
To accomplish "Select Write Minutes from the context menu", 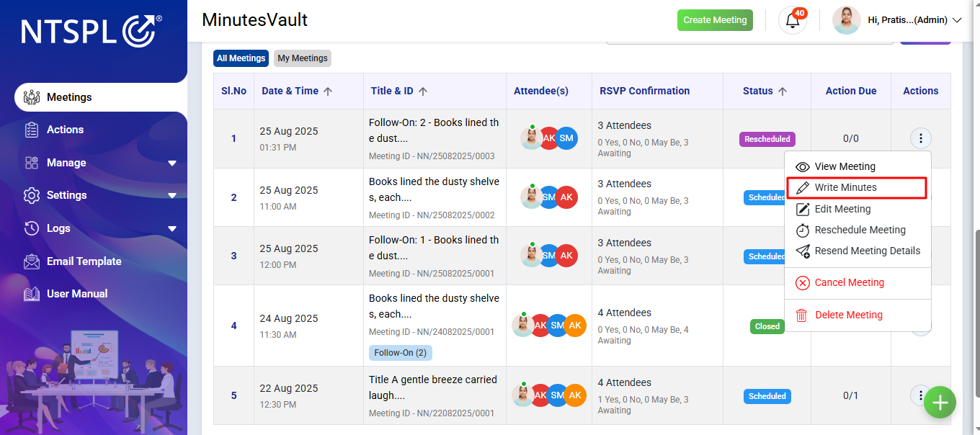I will coord(857,187).
